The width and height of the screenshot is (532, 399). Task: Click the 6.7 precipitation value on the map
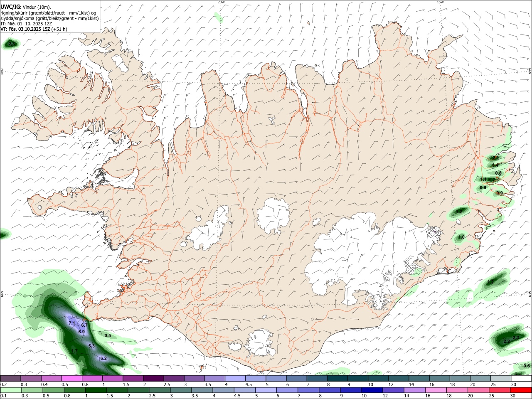84,325
